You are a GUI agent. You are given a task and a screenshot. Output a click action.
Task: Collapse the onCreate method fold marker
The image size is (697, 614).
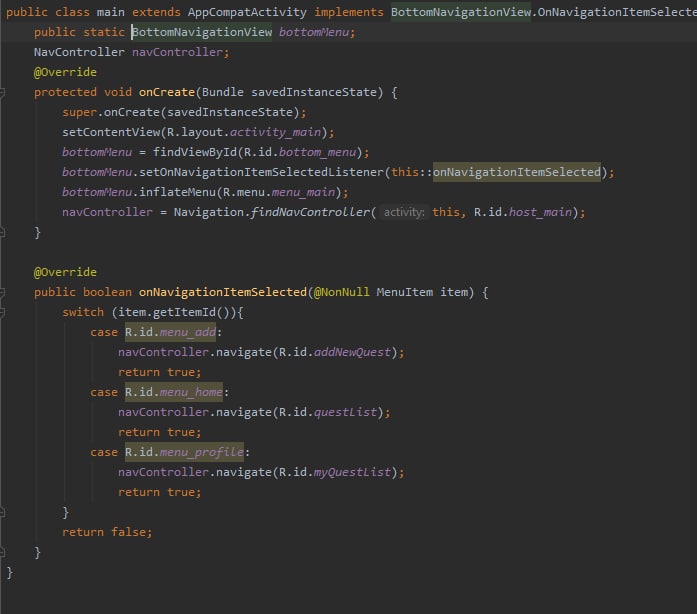pyautogui.click(x=2, y=92)
